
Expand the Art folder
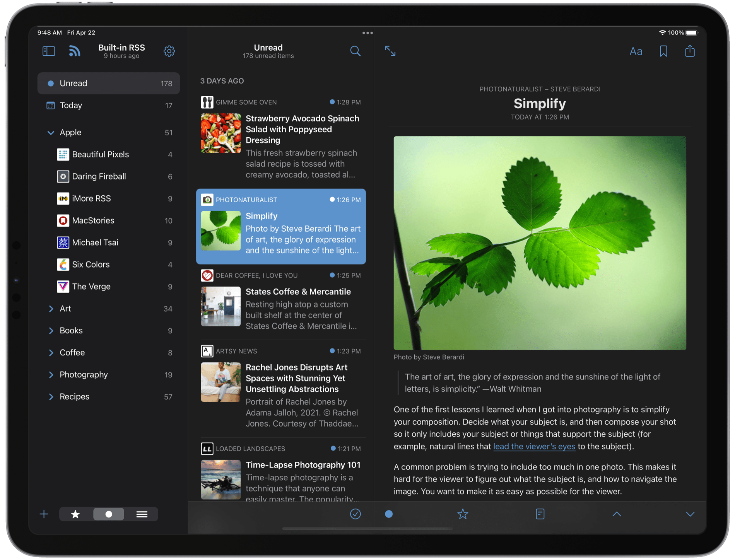(51, 309)
